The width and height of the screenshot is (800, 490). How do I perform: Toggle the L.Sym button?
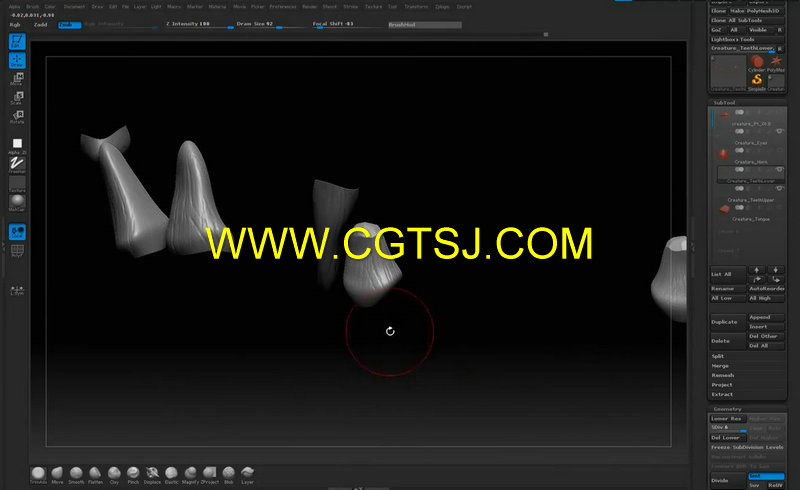pos(17,290)
